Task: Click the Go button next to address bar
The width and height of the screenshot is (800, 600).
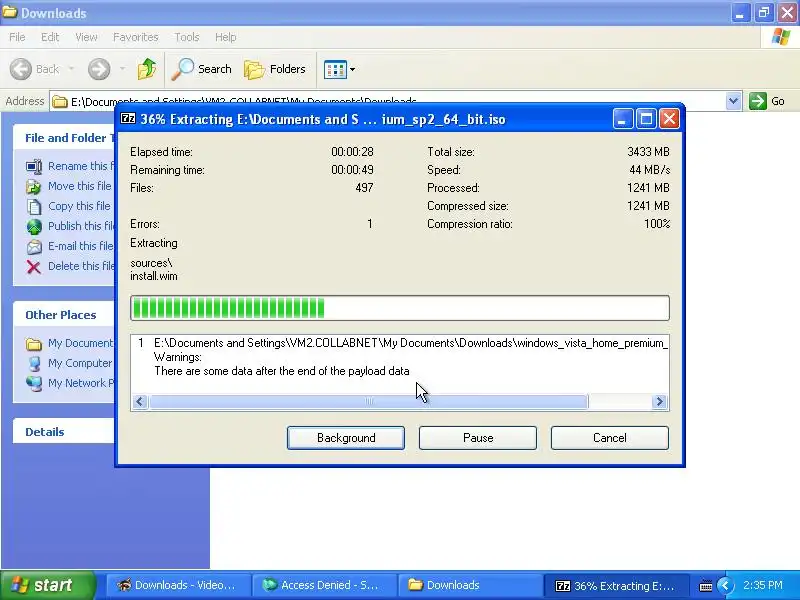Action: click(767, 101)
